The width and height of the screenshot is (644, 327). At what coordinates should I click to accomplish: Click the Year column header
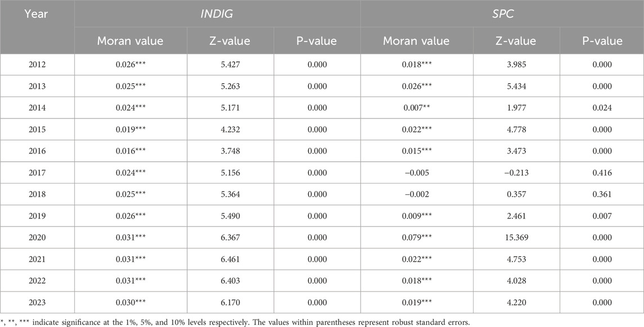[x=37, y=12]
